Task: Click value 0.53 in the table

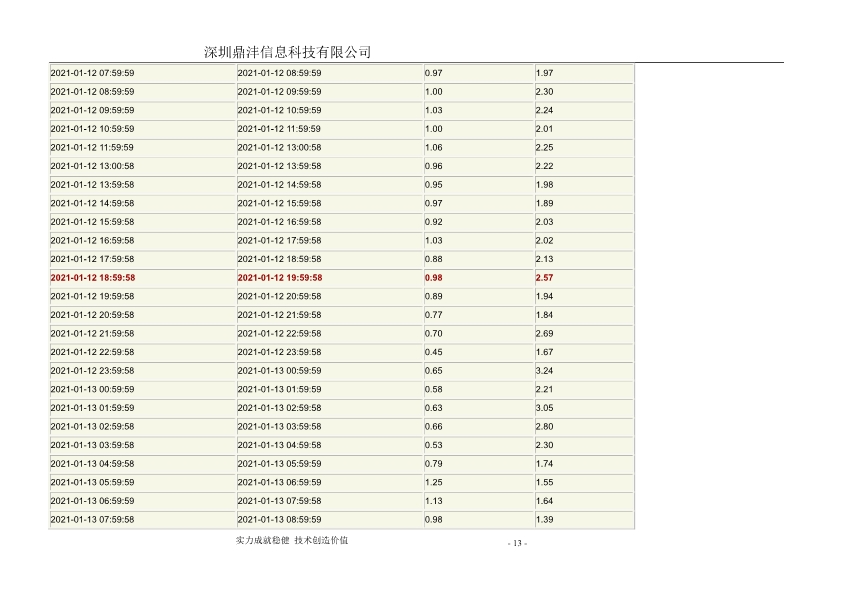Action: (x=434, y=445)
